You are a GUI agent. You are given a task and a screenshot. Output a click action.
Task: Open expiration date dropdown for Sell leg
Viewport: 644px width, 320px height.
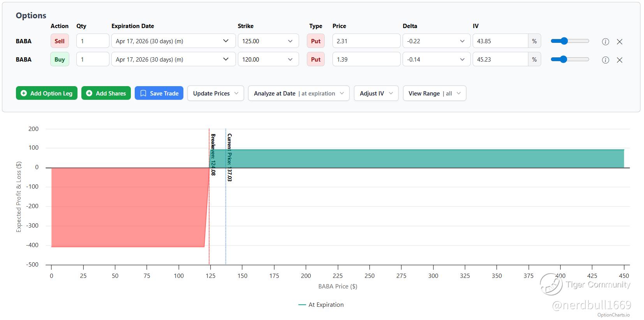pyautogui.click(x=173, y=41)
